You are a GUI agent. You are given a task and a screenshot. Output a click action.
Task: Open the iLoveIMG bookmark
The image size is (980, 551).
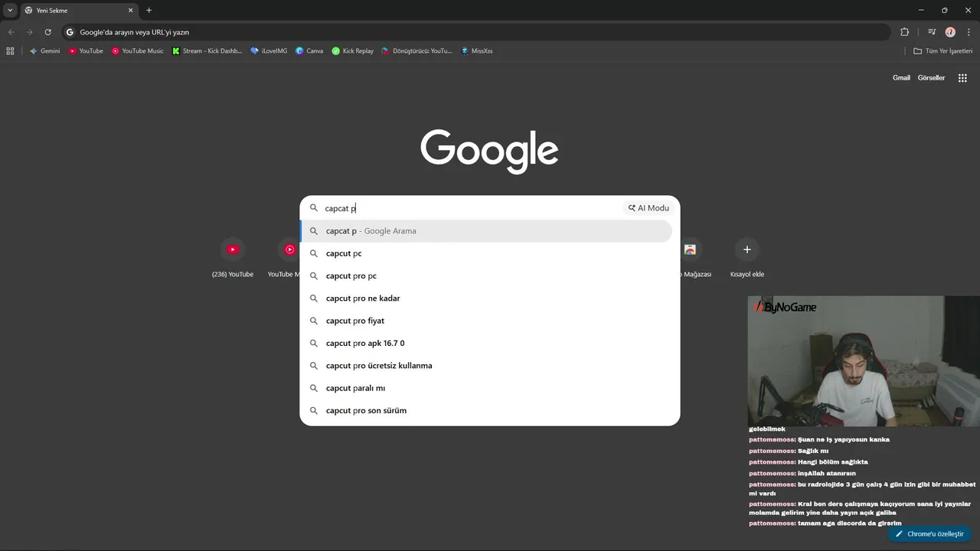point(269,51)
